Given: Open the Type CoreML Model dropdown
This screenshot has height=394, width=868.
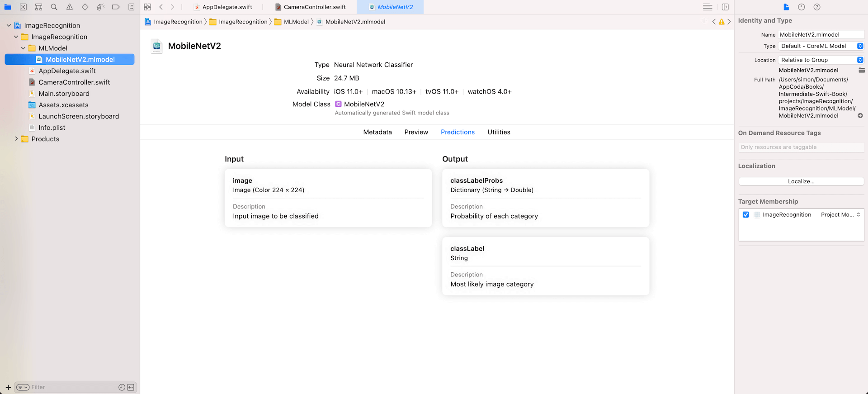Looking at the screenshot, I should (x=821, y=46).
